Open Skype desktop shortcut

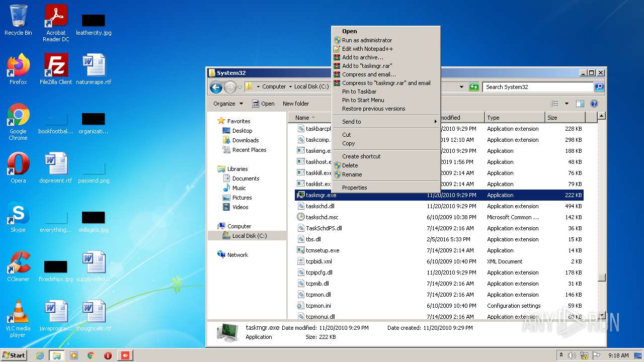click(18, 217)
